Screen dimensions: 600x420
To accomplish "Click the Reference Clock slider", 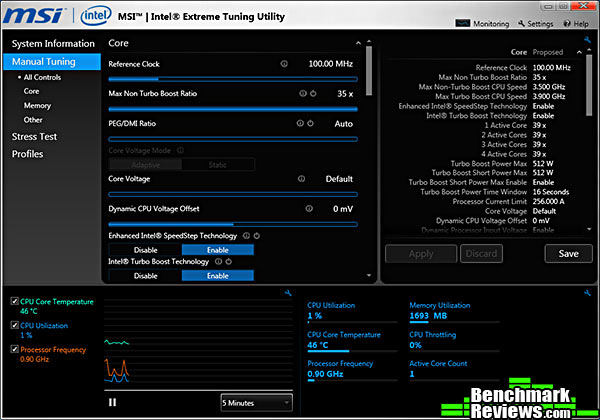I will (x=233, y=79).
